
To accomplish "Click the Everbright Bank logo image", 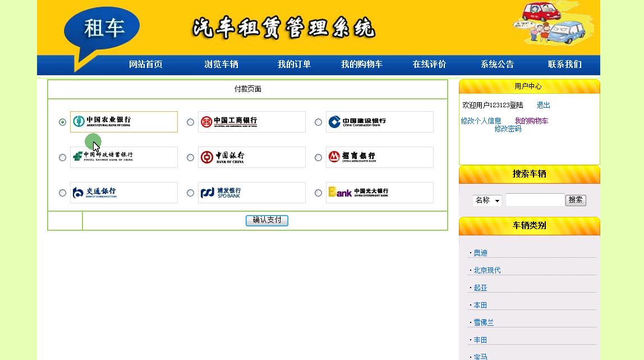I will tap(379, 192).
